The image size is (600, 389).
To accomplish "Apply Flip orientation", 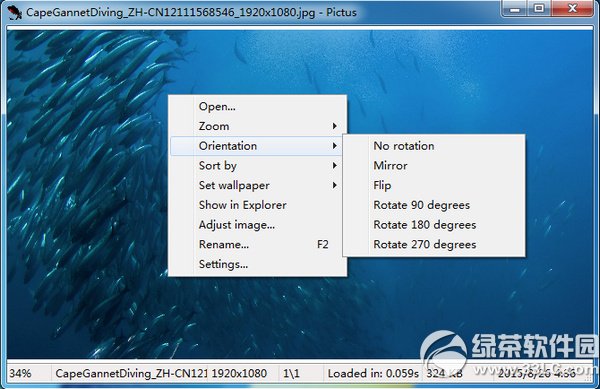I will pos(434,186).
